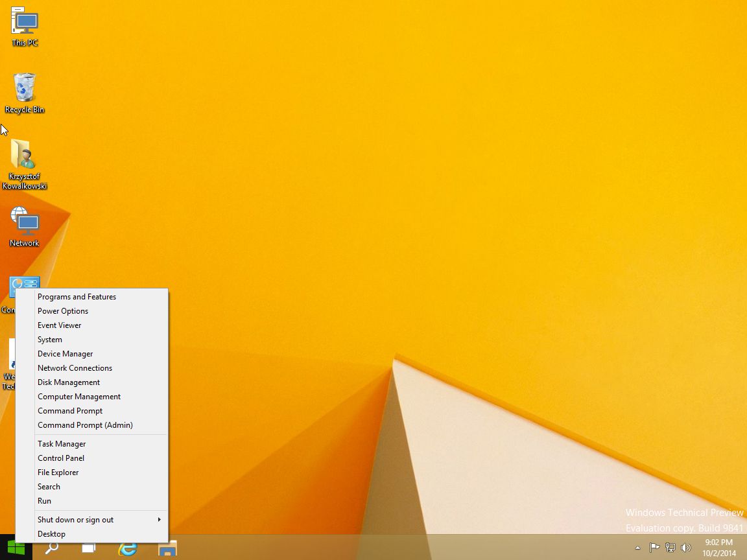Open Control Panel from the menu
Viewport: 747px width, 560px height.
point(92,458)
